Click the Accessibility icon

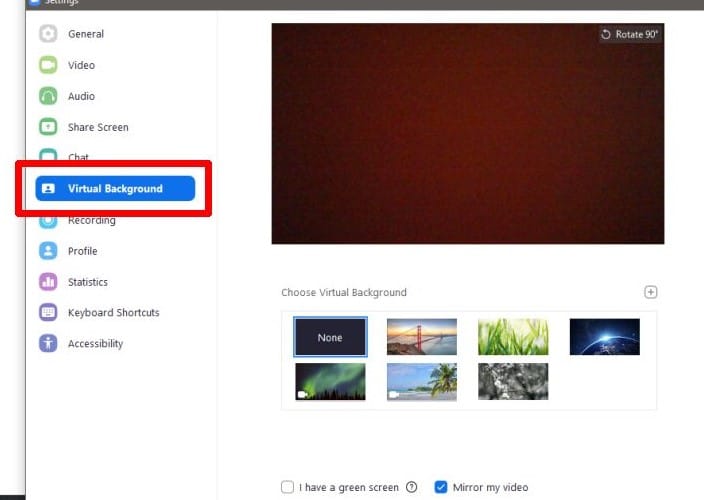pos(48,344)
